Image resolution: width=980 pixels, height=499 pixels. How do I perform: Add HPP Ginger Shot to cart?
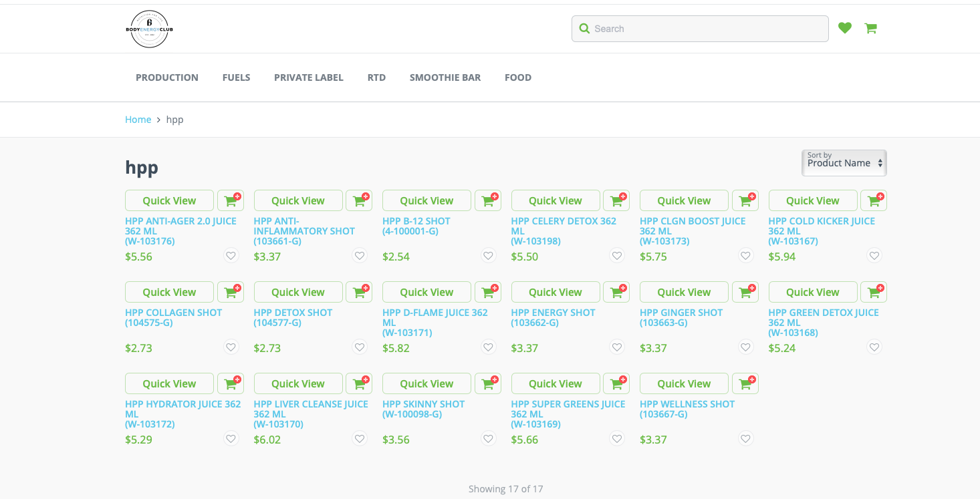(x=745, y=292)
